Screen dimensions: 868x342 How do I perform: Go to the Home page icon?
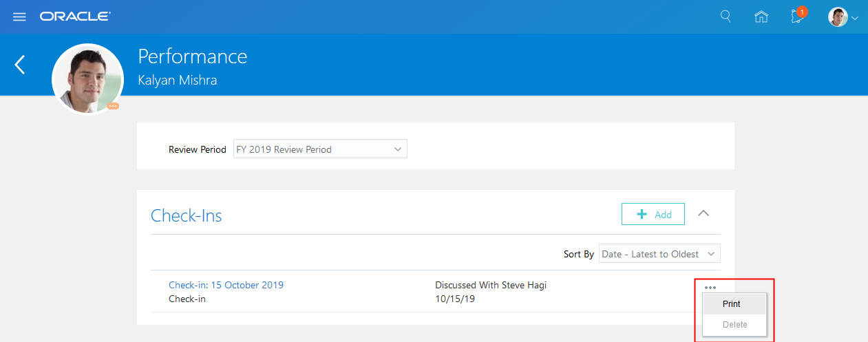(x=761, y=17)
